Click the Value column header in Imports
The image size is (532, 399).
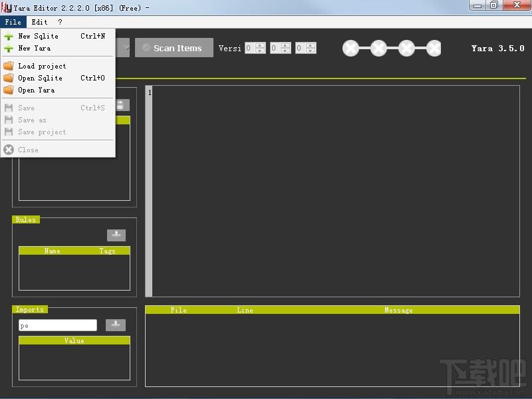point(74,340)
